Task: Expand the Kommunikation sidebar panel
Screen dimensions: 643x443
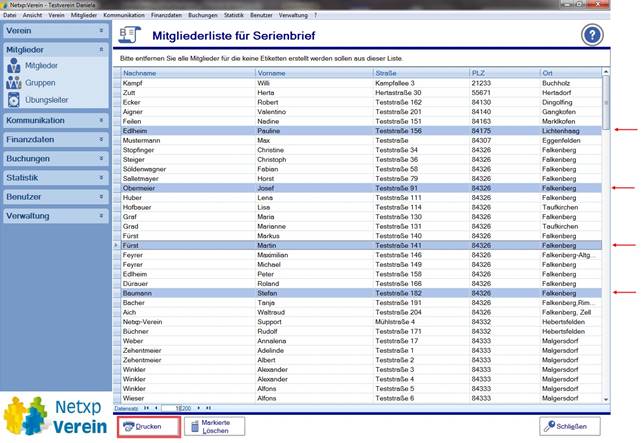Action: click(x=56, y=121)
